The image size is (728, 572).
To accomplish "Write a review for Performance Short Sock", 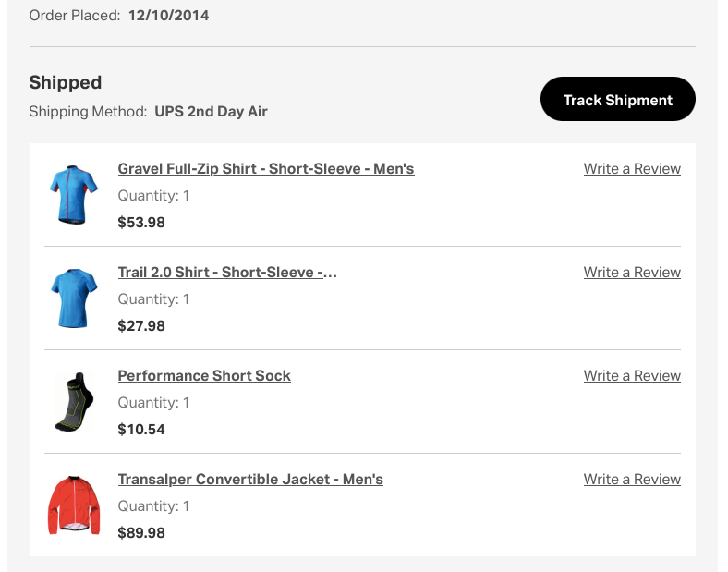I will tap(632, 376).
